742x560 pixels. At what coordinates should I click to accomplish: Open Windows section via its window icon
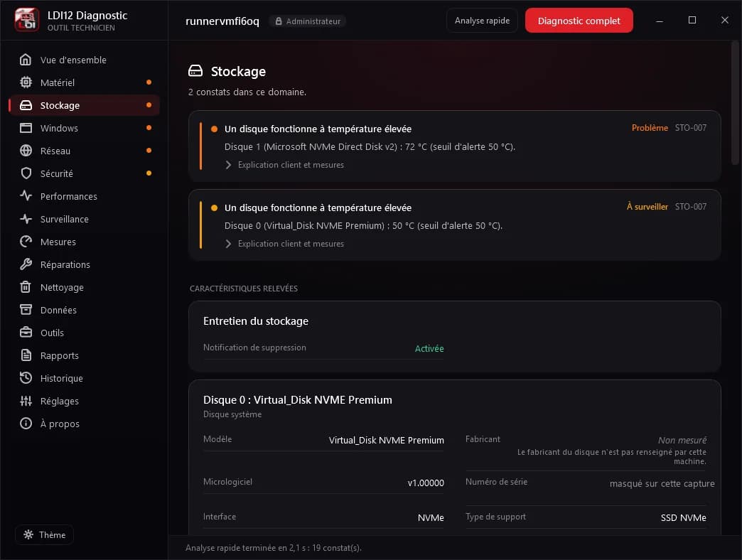pos(26,128)
